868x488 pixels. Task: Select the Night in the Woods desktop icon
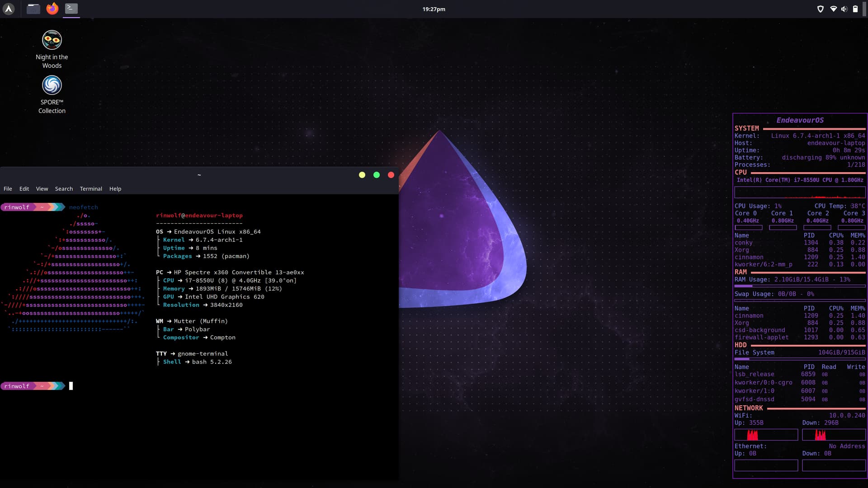52,50
